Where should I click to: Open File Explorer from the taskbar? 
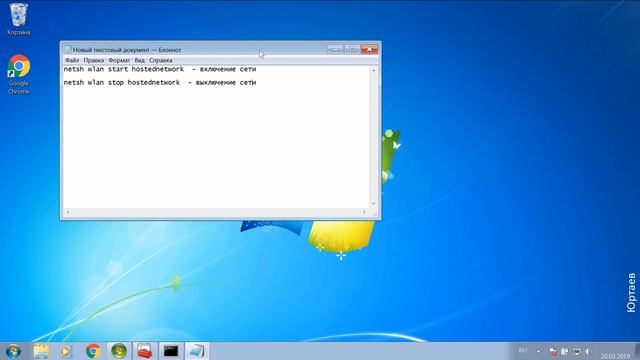(41, 351)
